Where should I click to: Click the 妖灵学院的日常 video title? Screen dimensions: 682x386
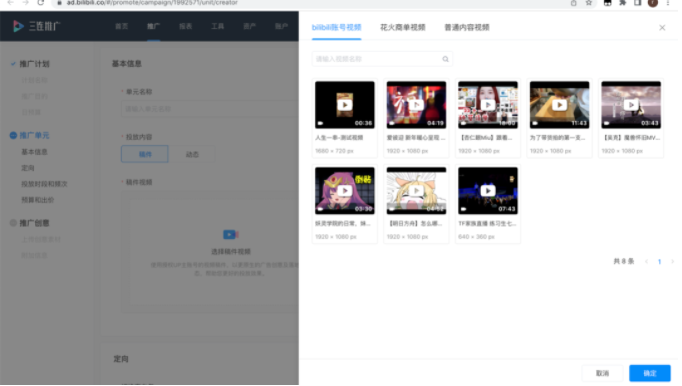tap(343, 224)
